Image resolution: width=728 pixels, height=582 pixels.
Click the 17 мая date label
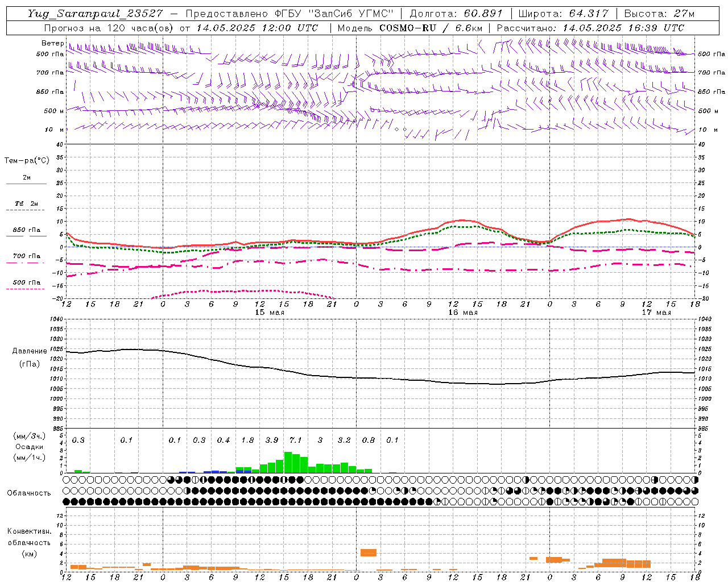[x=656, y=313]
